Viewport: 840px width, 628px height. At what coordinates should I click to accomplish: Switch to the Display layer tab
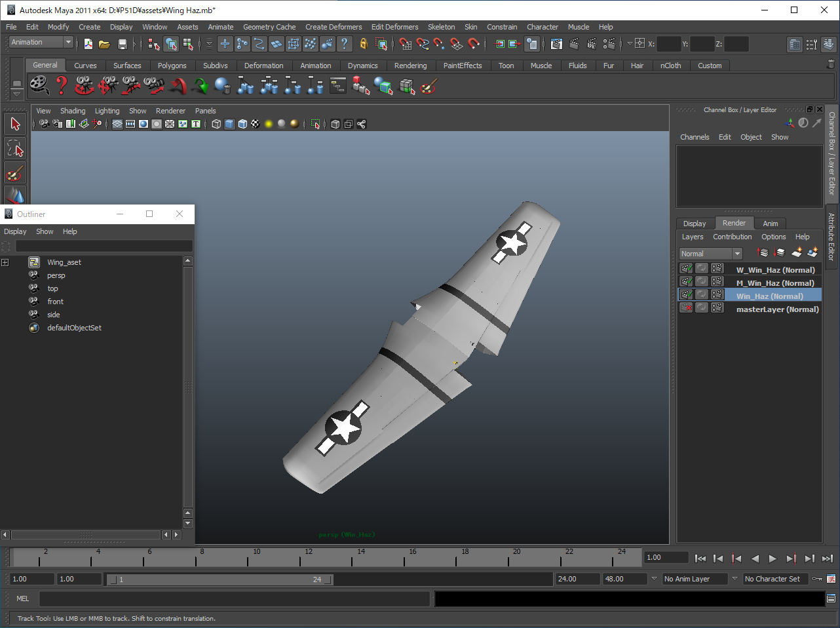pos(695,224)
